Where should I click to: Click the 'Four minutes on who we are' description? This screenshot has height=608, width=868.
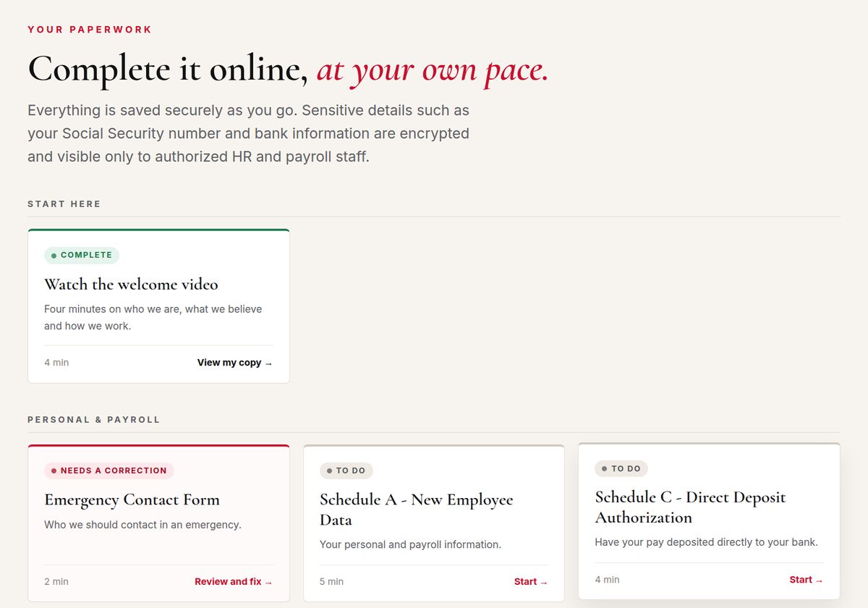point(153,317)
